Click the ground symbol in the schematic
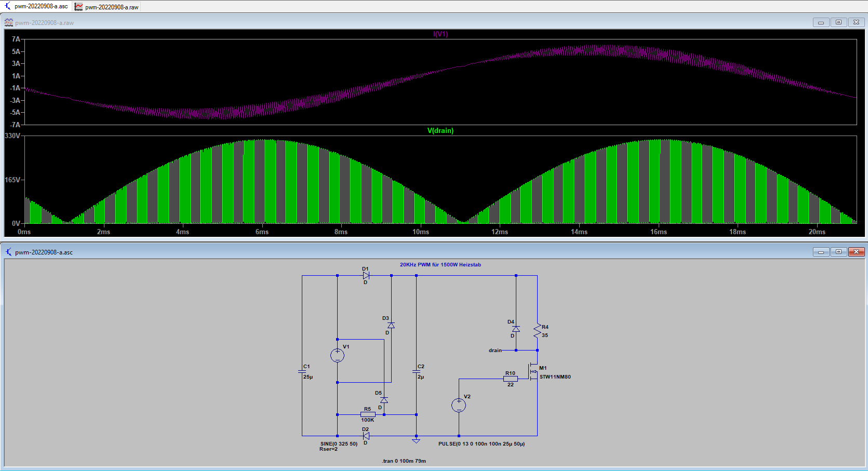The image size is (868, 471). click(416, 440)
